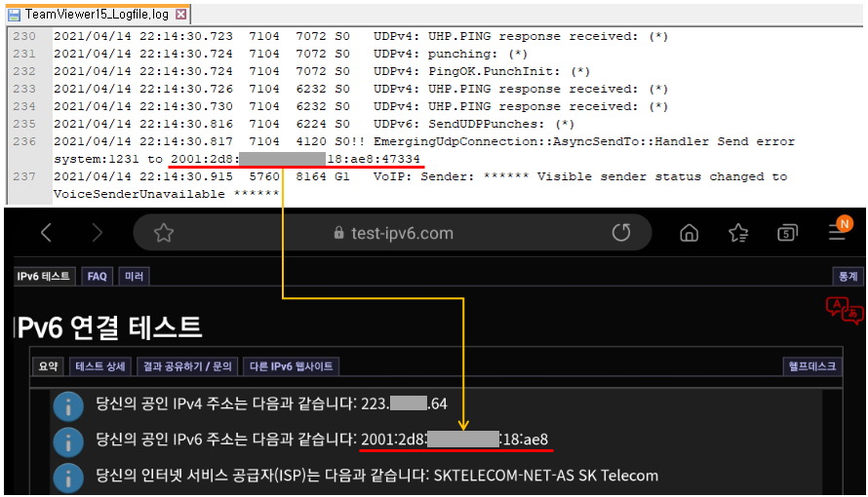Reload the test-ipv6.com page
This screenshot has height=497, width=868.
pos(621,232)
